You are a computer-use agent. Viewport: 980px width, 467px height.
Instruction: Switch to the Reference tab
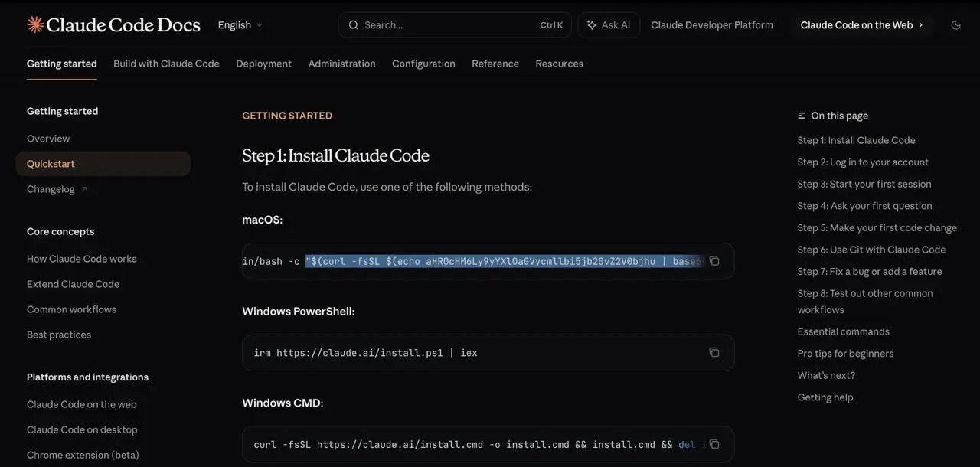click(x=495, y=64)
